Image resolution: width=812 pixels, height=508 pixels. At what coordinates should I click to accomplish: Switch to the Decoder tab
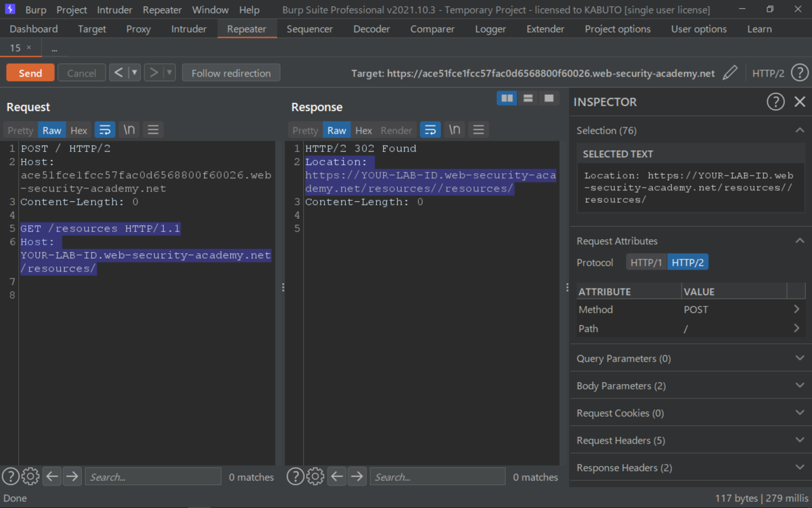tap(371, 29)
